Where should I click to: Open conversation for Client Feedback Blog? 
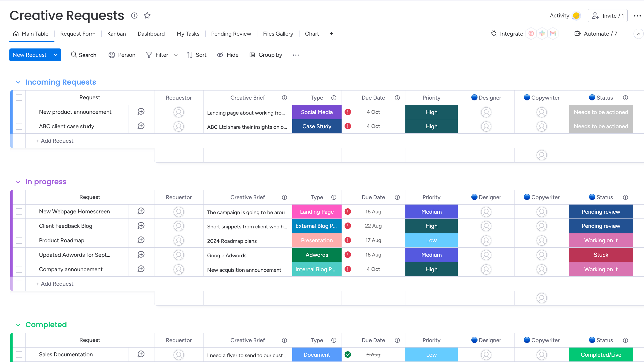click(x=141, y=226)
